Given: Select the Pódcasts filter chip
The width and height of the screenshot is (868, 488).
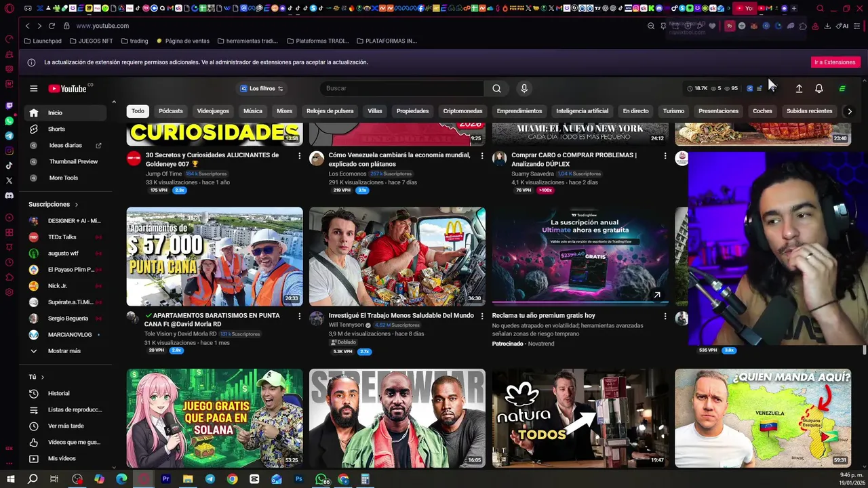Looking at the screenshot, I should 171,111.
